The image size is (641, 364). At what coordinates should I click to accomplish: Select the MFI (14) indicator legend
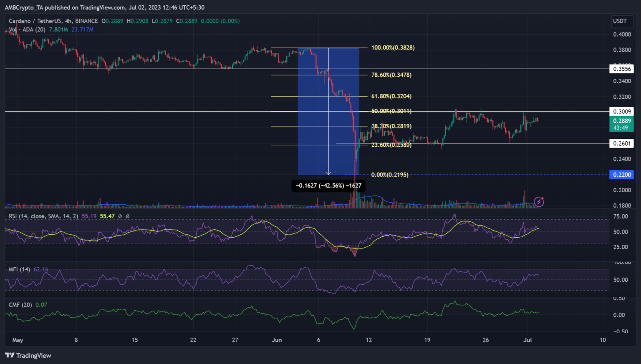coord(20,269)
